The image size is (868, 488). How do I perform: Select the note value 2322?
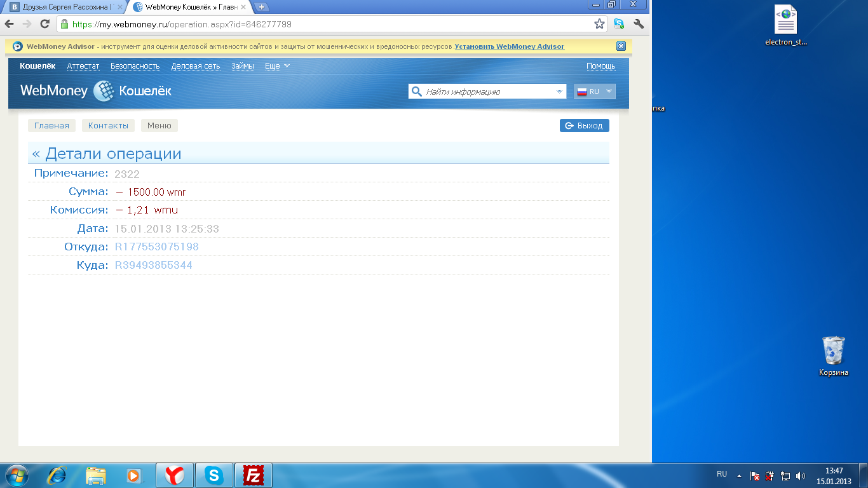[x=127, y=173]
